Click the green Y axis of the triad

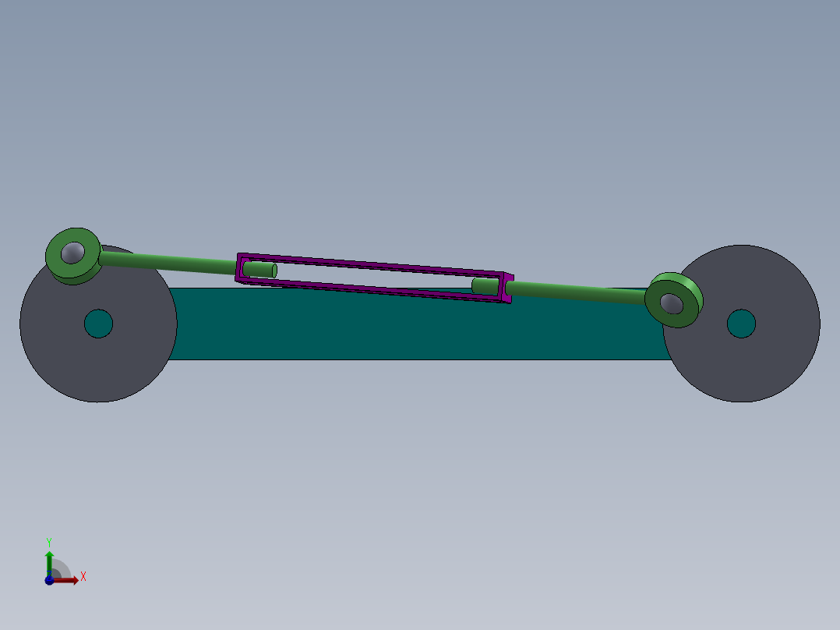tap(49, 563)
